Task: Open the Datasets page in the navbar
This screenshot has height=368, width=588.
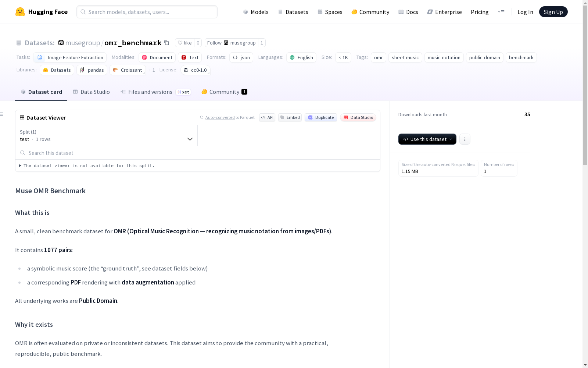Action: pos(293,12)
